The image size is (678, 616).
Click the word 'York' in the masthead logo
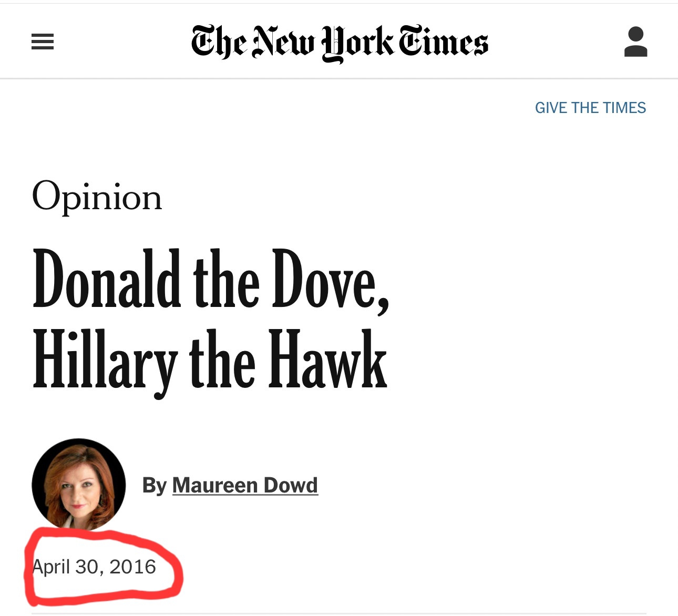(x=356, y=43)
